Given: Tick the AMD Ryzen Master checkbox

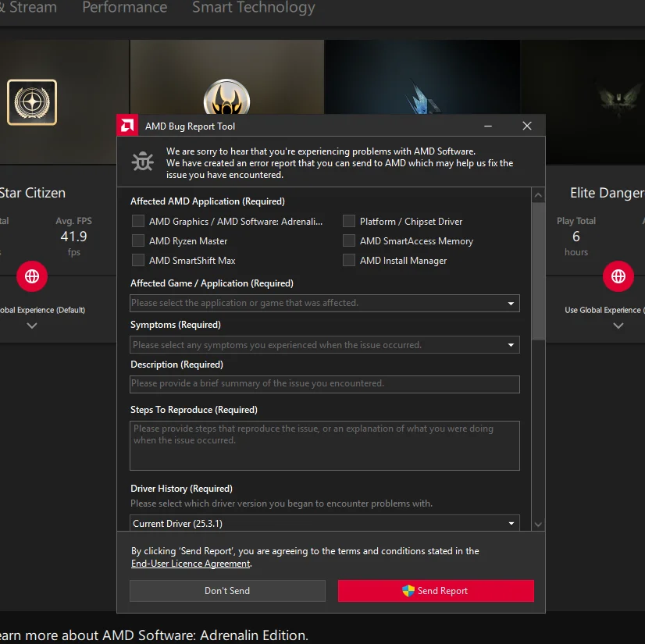Looking at the screenshot, I should pyautogui.click(x=138, y=240).
